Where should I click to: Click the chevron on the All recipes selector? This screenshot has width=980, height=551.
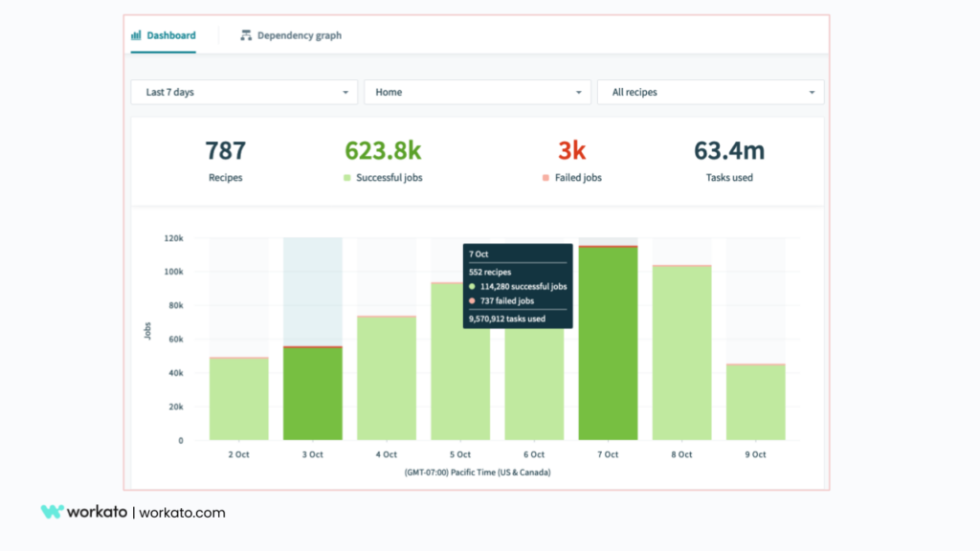click(812, 92)
